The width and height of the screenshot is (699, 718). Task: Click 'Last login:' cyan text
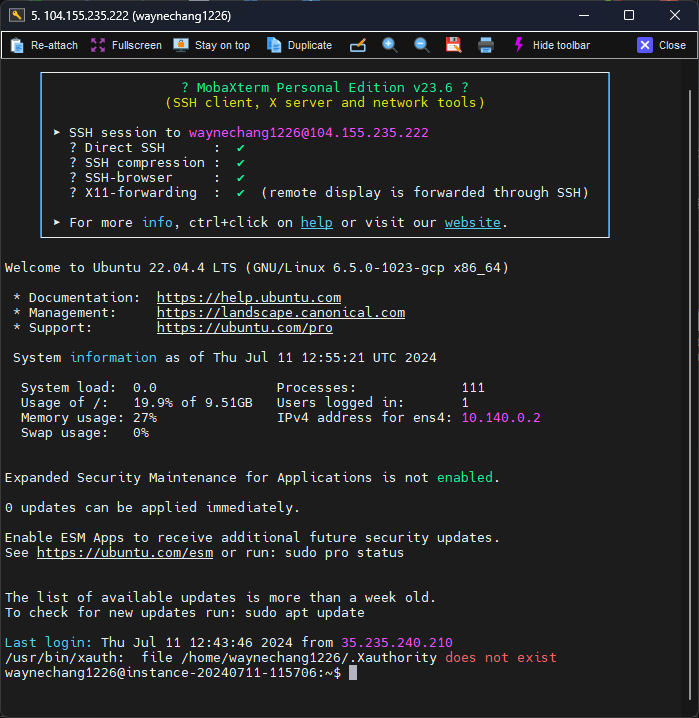[x=48, y=642]
